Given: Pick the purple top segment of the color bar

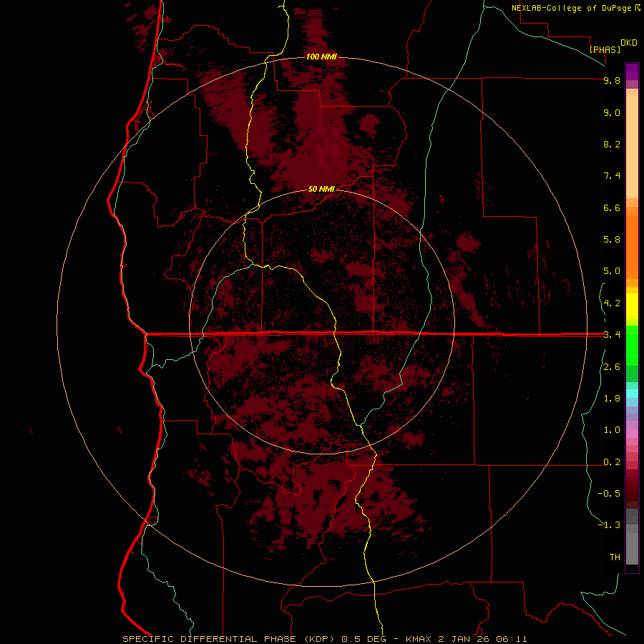Looking at the screenshot, I should pyautogui.click(x=632, y=72).
